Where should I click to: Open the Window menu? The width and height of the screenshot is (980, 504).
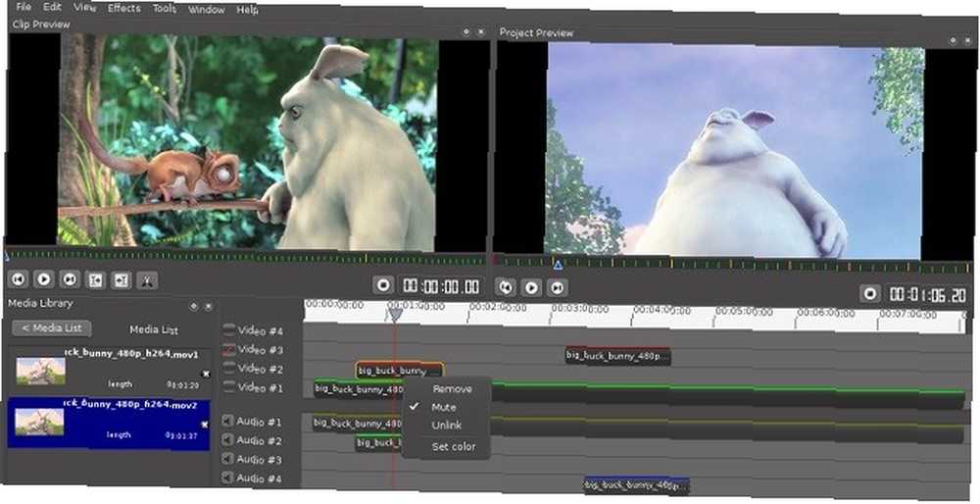coord(206,10)
